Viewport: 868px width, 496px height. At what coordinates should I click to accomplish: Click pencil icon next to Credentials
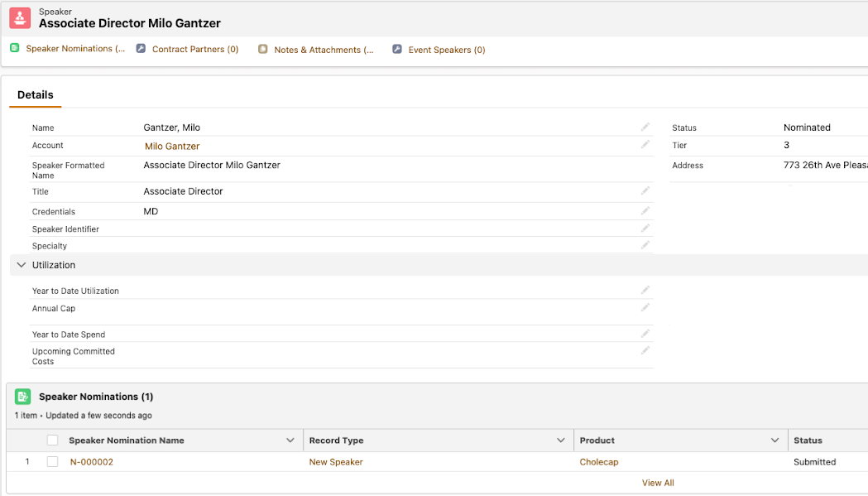point(645,211)
